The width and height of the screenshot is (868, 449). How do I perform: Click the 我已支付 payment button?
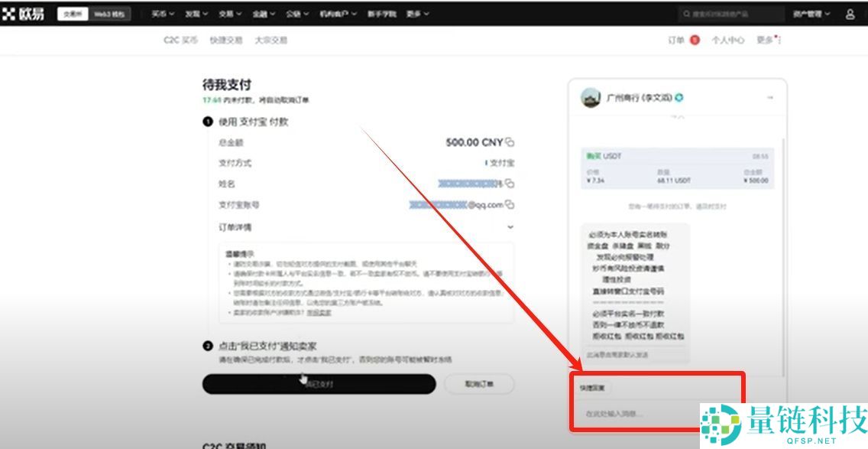[x=318, y=383]
